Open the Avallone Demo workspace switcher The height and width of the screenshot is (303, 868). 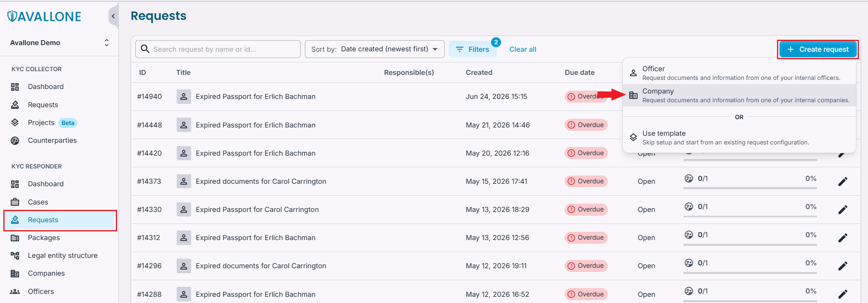60,43
